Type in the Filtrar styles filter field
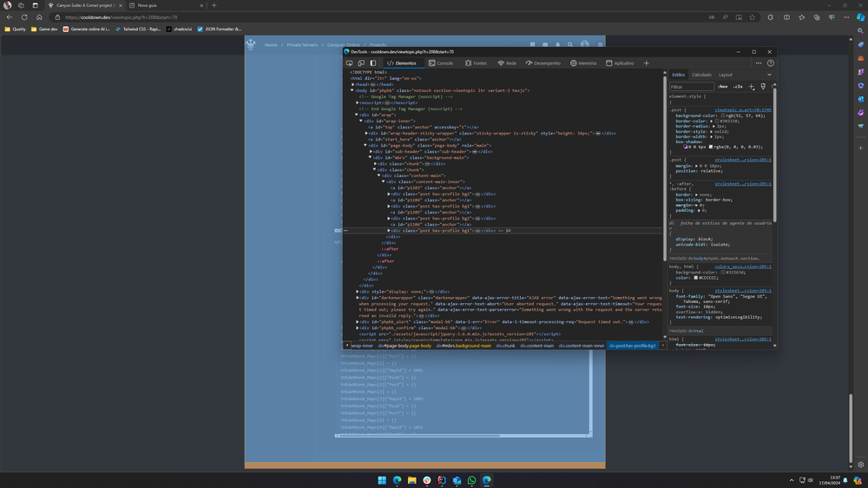This screenshot has height=488, width=868. click(691, 87)
